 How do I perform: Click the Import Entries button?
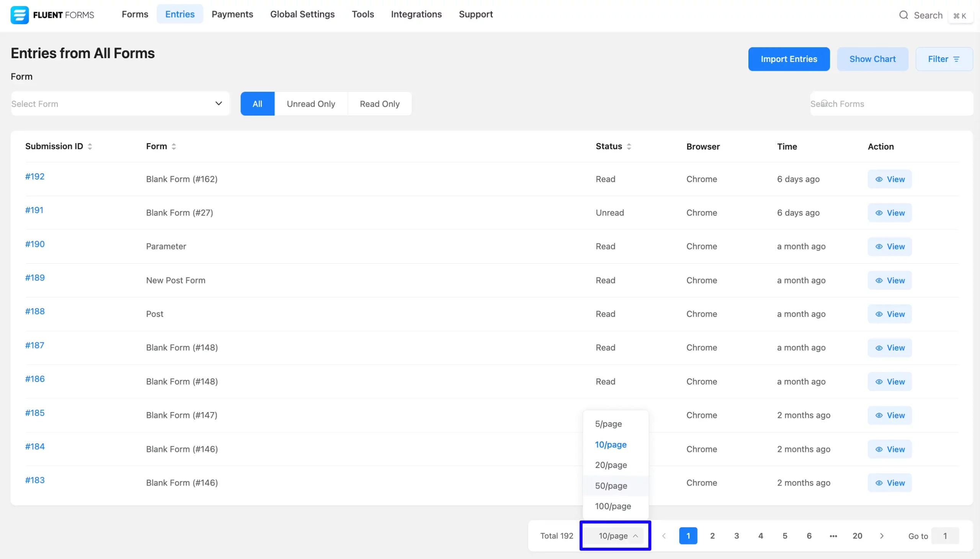pos(789,59)
